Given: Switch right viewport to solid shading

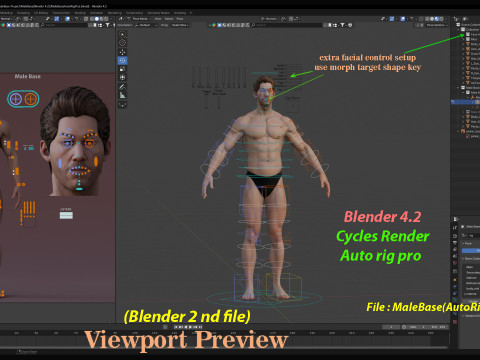Looking at the screenshot, I should coord(432,19).
